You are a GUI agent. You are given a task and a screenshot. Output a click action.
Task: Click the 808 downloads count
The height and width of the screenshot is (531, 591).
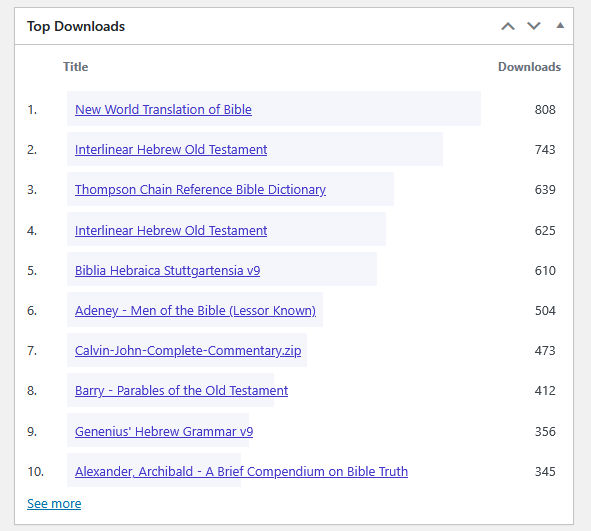coord(545,110)
